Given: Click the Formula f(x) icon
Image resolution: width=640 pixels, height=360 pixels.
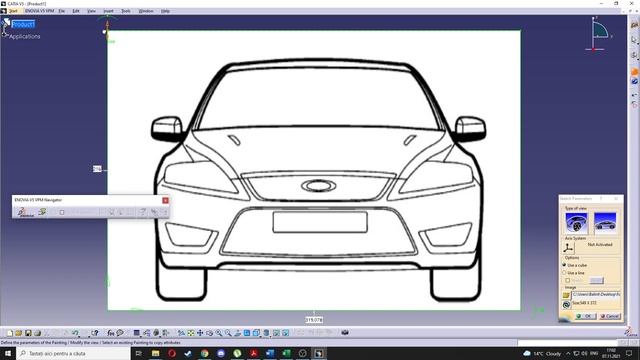Looking at the screenshot, I should pos(110,333).
